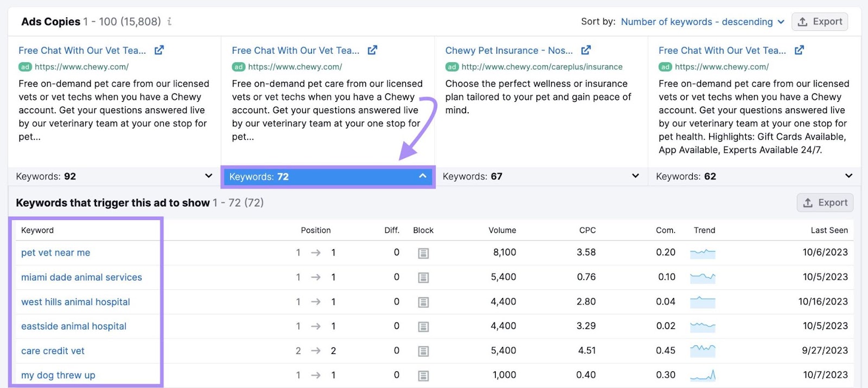The height and width of the screenshot is (388, 868).
Task: Open trend chart for care credit vet
Action: pos(703,351)
